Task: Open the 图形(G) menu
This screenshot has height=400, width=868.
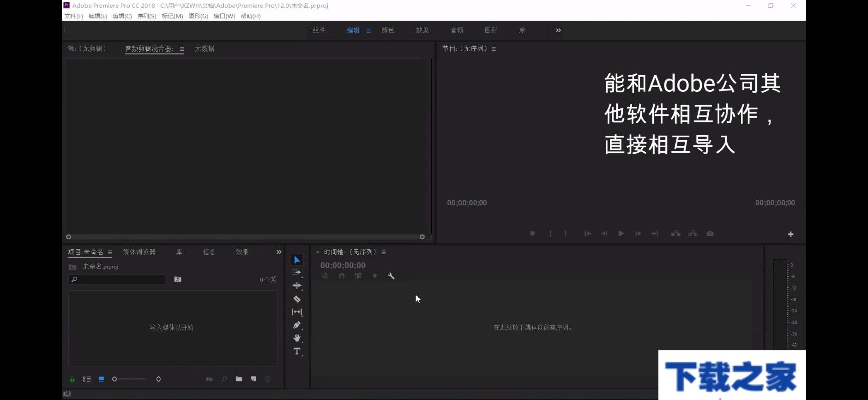Action: [x=199, y=16]
